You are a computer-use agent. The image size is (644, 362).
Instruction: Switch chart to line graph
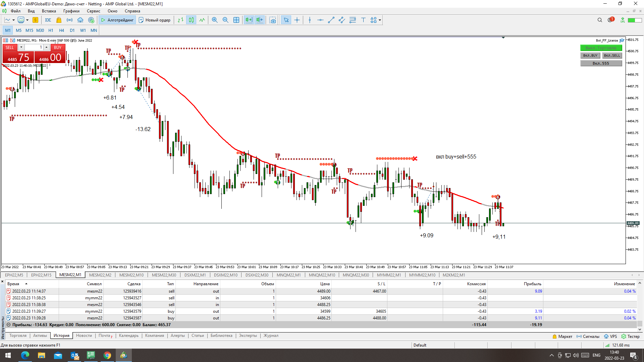coord(202,20)
